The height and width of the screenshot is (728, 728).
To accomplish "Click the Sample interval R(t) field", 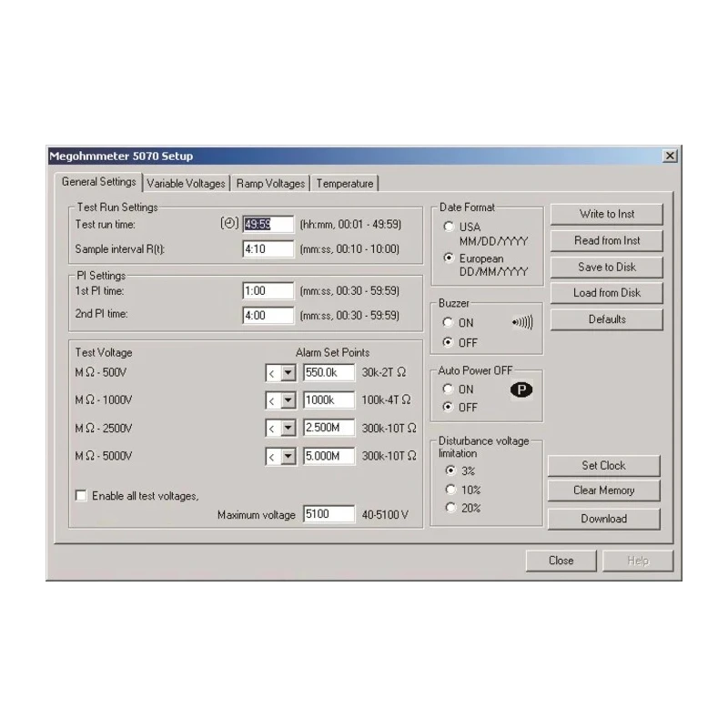I will pyautogui.click(x=268, y=248).
